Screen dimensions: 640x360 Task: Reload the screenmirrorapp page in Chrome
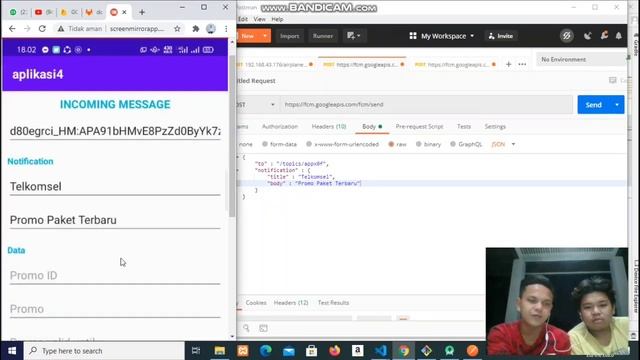point(42,29)
